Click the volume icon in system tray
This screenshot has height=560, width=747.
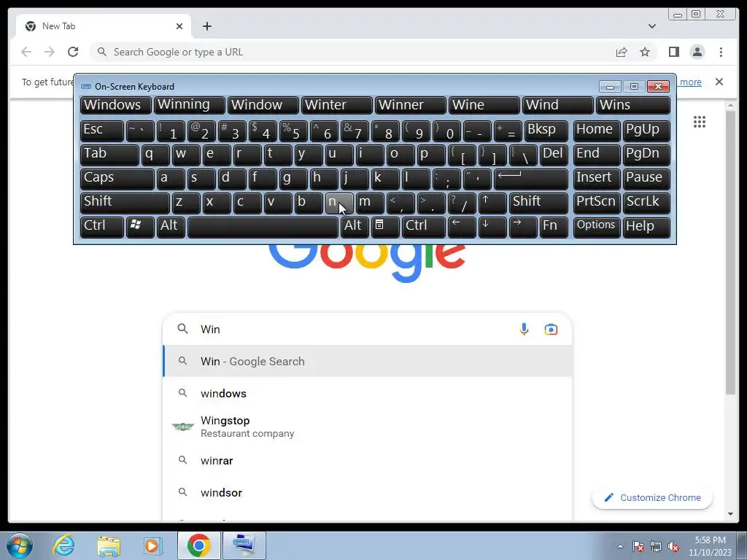(673, 547)
